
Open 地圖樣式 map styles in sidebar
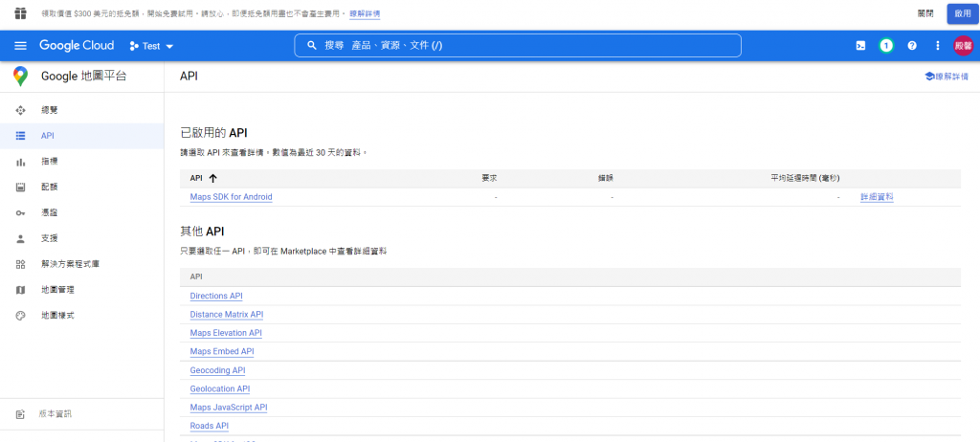pyautogui.click(x=82, y=315)
